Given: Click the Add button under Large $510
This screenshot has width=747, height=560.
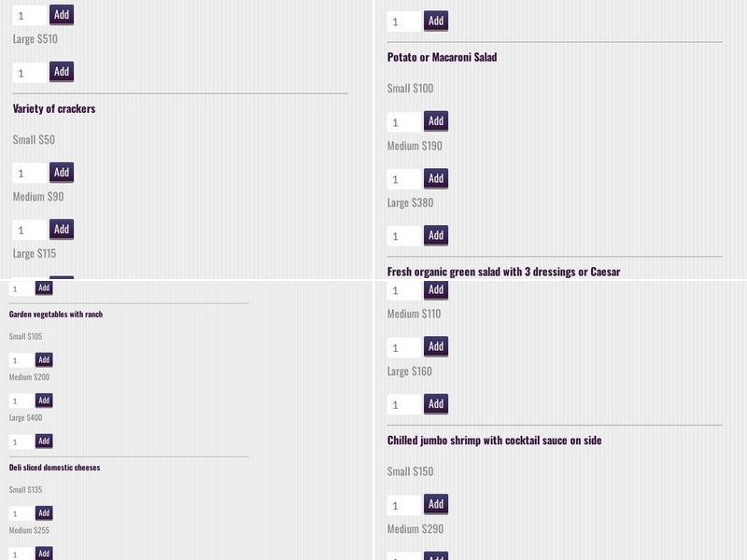Looking at the screenshot, I should tap(61, 72).
